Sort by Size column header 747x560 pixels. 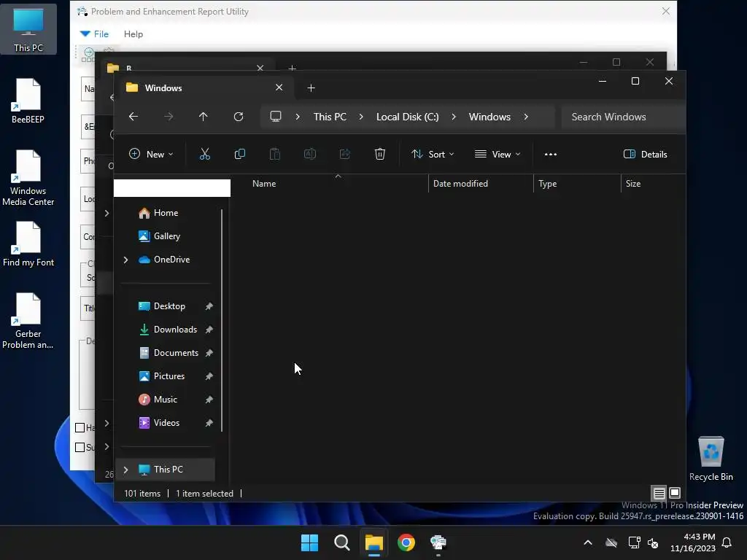point(653,183)
